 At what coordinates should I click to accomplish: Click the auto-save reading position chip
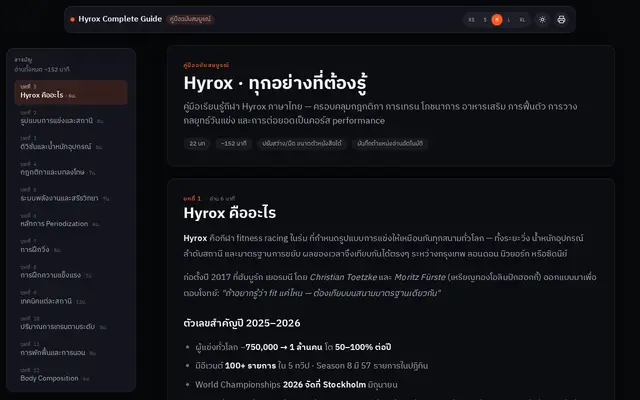tap(390, 144)
